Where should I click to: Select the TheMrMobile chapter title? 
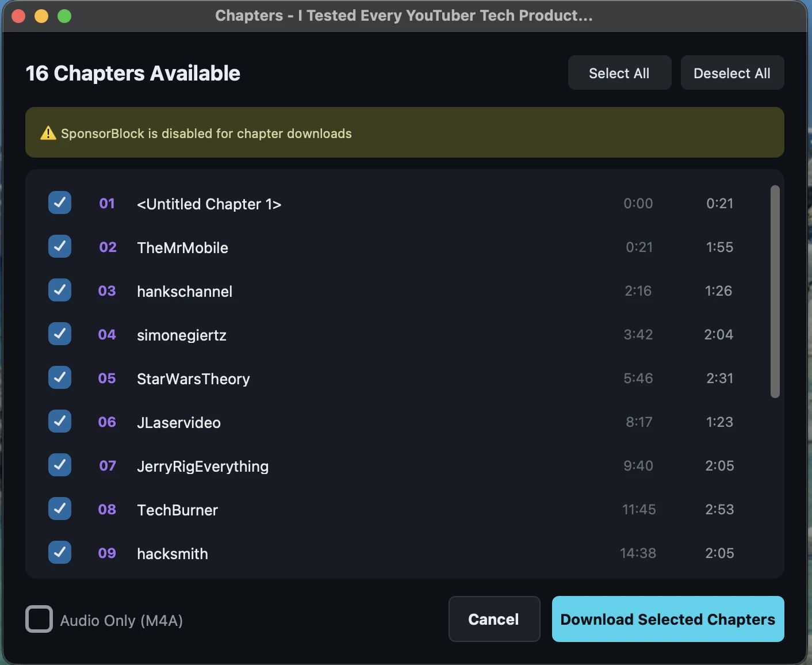pyautogui.click(x=182, y=247)
